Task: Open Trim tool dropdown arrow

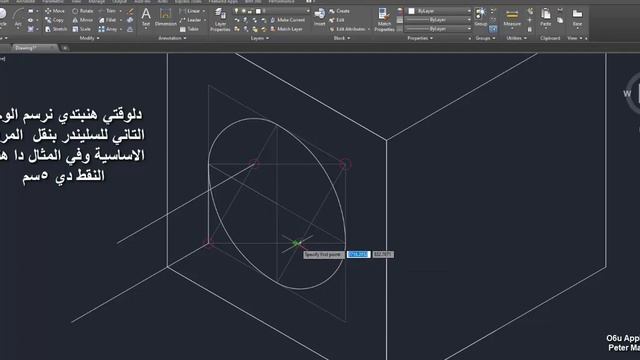Action: tap(120, 11)
